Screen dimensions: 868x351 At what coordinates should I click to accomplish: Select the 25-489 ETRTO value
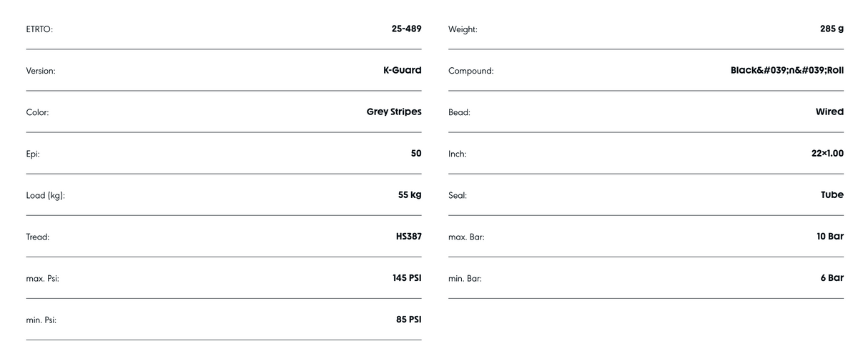407,29
